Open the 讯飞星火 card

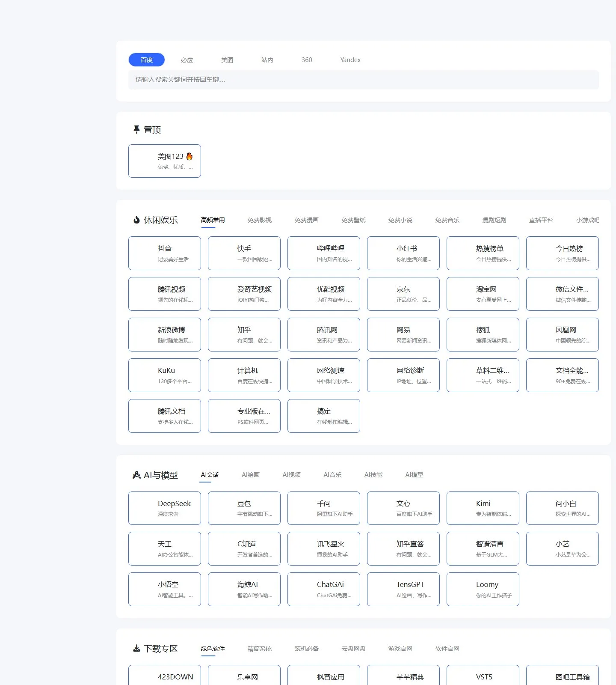[324, 548]
